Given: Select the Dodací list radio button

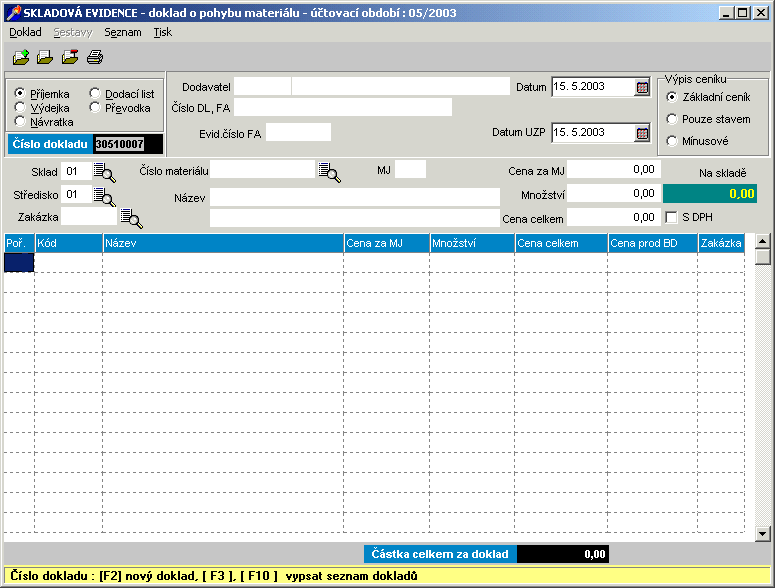Looking at the screenshot, I should pyautogui.click(x=95, y=93).
